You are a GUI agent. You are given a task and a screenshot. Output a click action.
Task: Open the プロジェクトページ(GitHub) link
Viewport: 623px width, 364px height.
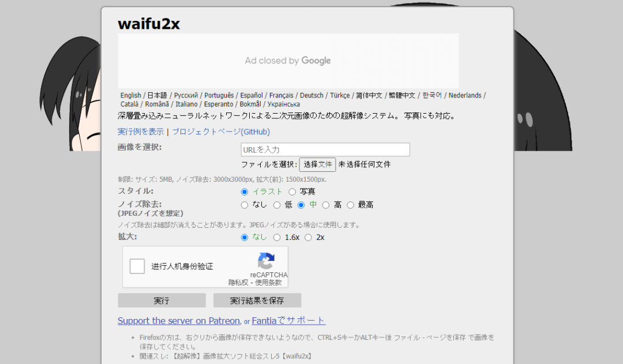[x=221, y=132]
